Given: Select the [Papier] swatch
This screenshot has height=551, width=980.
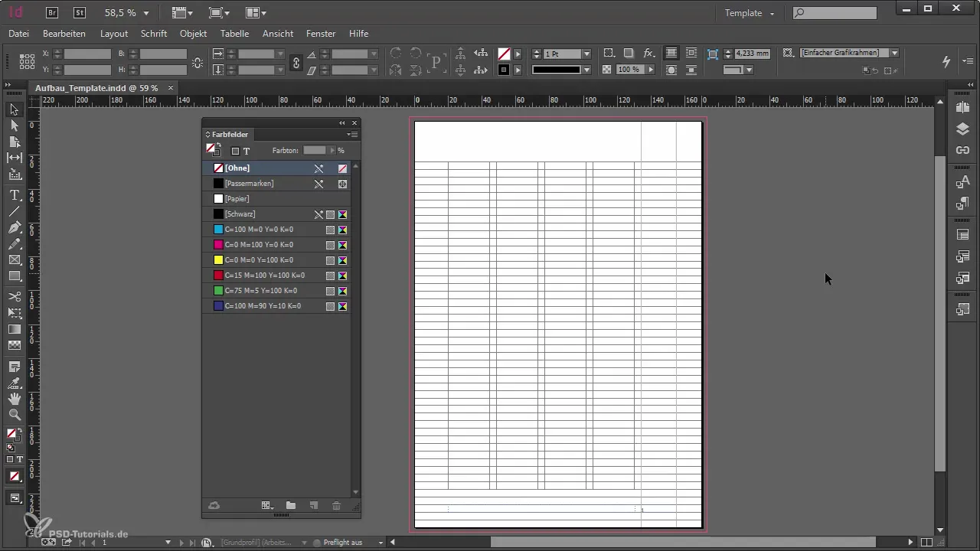Looking at the screenshot, I should pyautogui.click(x=276, y=198).
